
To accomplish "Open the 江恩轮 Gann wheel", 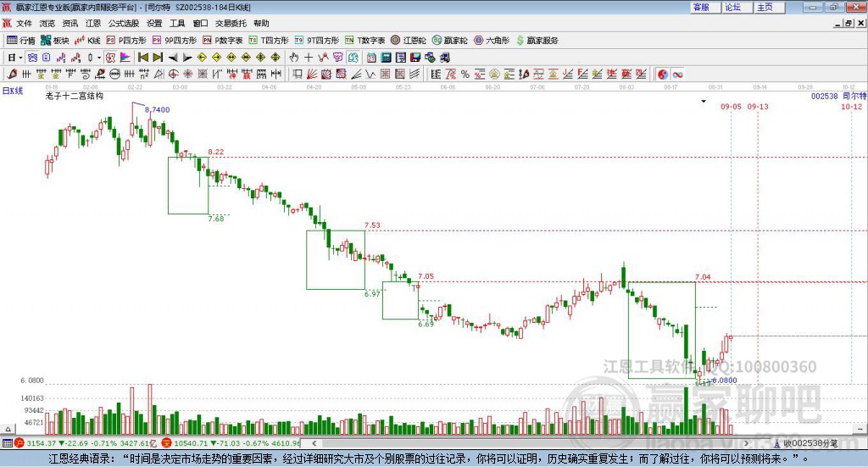I will pyautogui.click(x=409, y=41).
